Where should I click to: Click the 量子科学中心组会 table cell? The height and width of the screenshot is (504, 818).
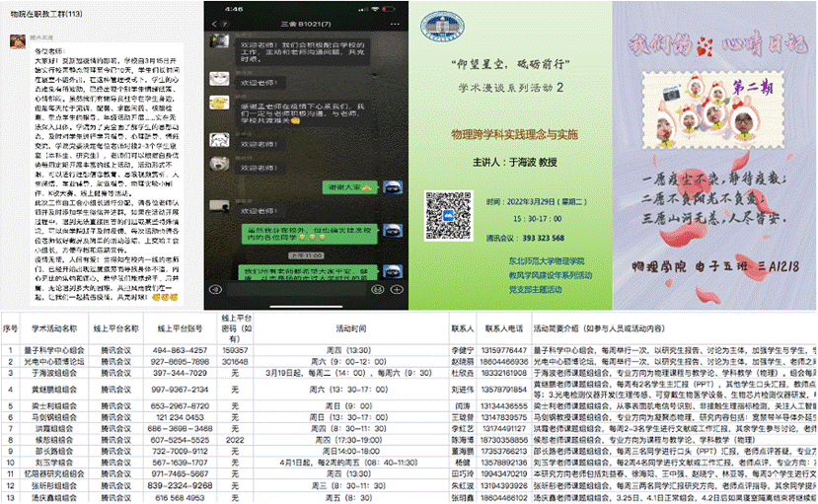(x=54, y=350)
